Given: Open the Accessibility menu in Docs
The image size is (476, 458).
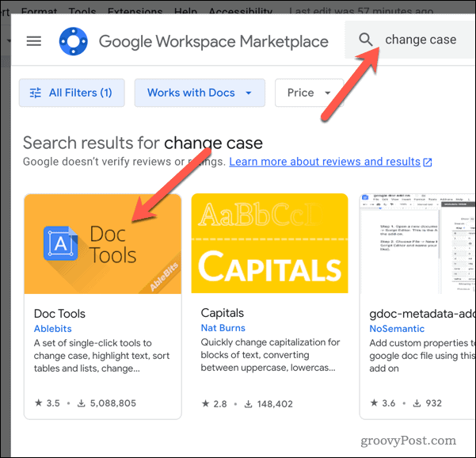Looking at the screenshot, I should coord(241,12).
